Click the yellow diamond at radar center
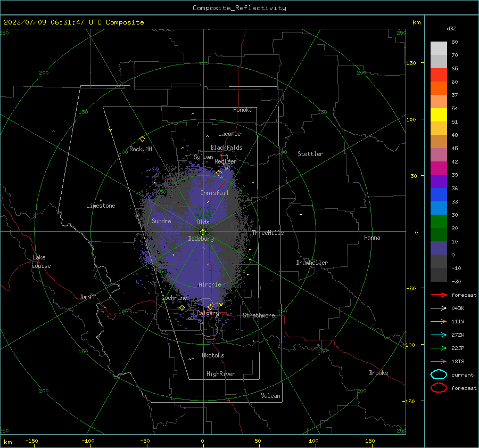Image resolution: width=479 pixels, height=448 pixels. (203, 232)
